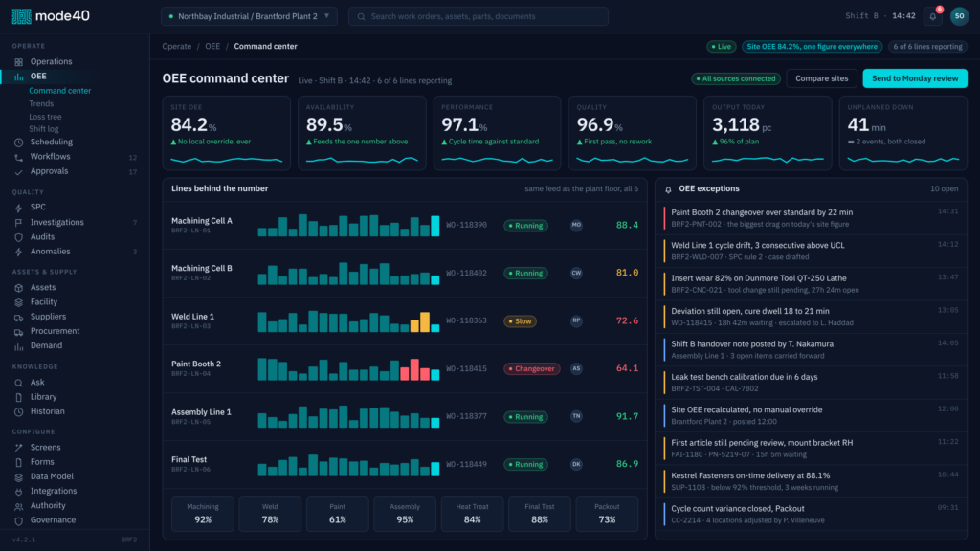Click the Audits shield icon

[19, 237]
